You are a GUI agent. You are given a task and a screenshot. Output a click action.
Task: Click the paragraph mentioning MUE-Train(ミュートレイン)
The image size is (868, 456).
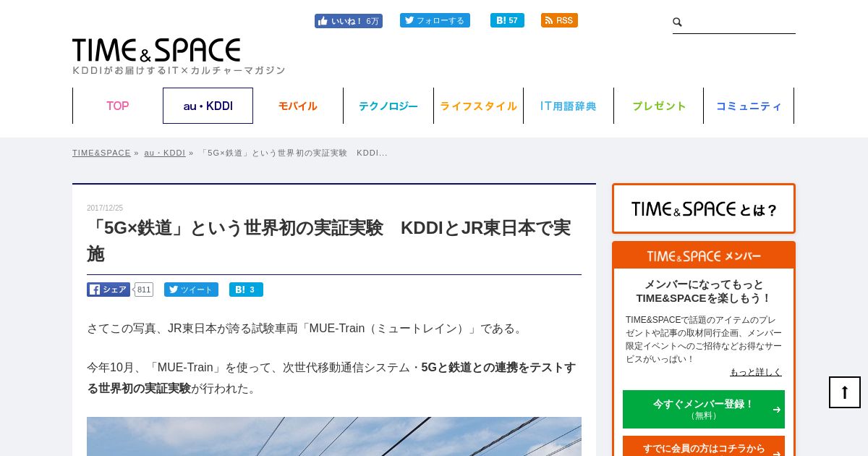click(305, 329)
